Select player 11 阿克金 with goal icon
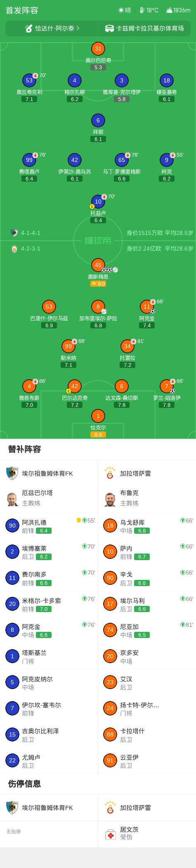 [147, 307]
